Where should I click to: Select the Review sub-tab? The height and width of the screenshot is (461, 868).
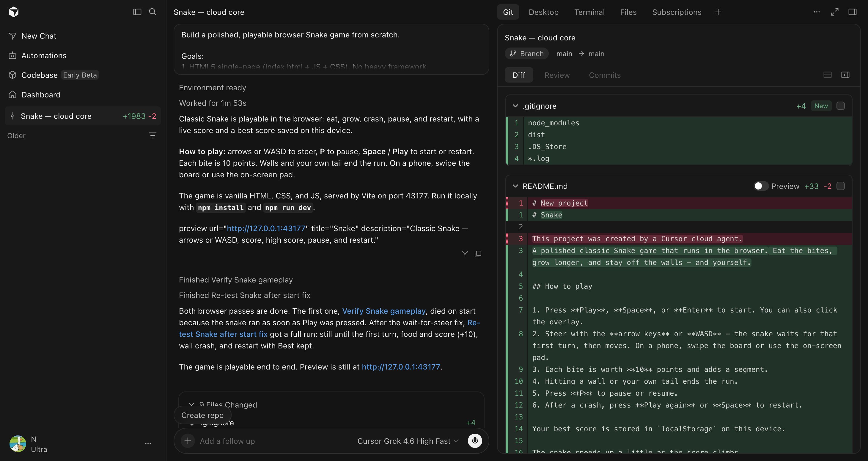pyautogui.click(x=557, y=75)
